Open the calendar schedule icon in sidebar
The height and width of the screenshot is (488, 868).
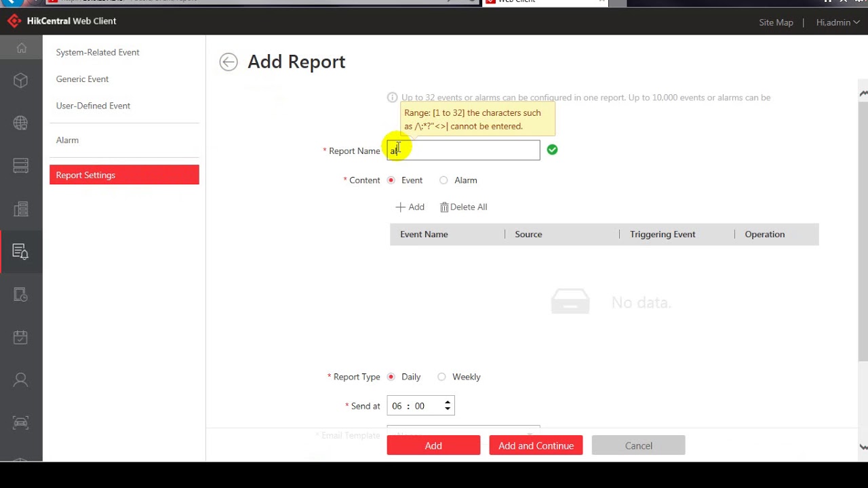(x=20, y=338)
